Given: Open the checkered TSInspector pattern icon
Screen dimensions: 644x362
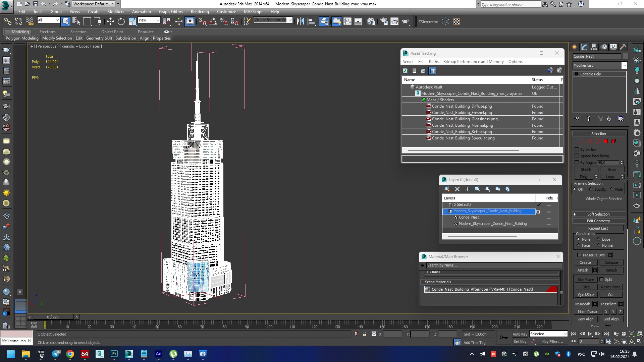Looking at the screenshot, I should tap(457, 21).
